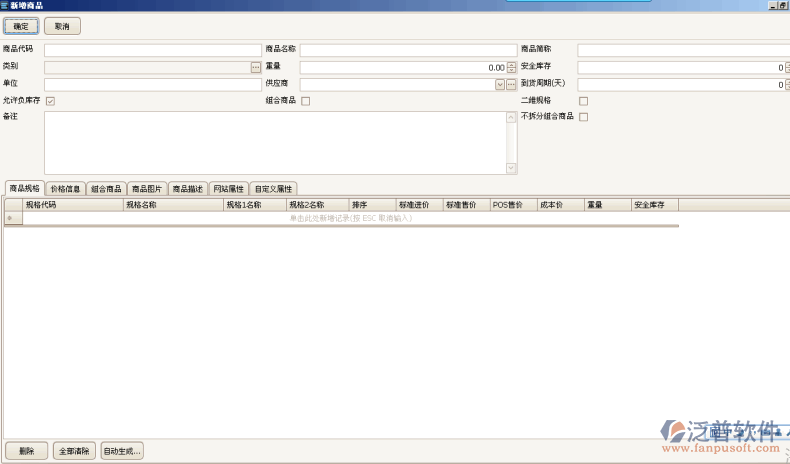Click the 自动生成... auto-generate button
The image size is (790, 464).
[122, 451]
